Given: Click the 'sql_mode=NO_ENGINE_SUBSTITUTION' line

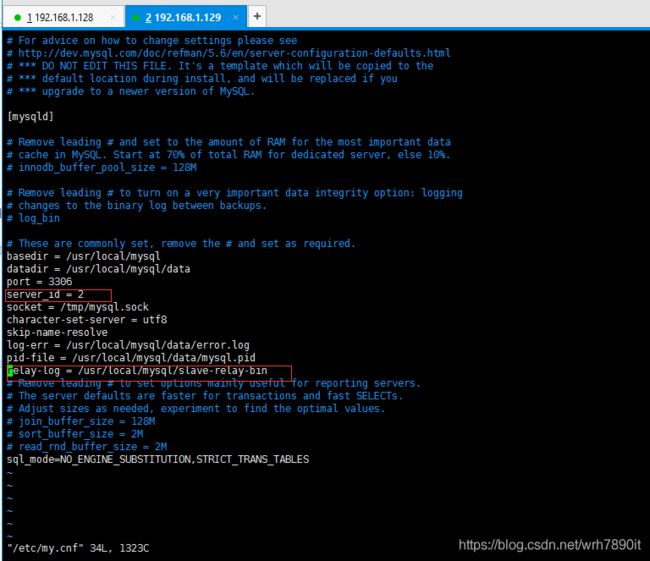Looking at the screenshot, I should point(158,459).
